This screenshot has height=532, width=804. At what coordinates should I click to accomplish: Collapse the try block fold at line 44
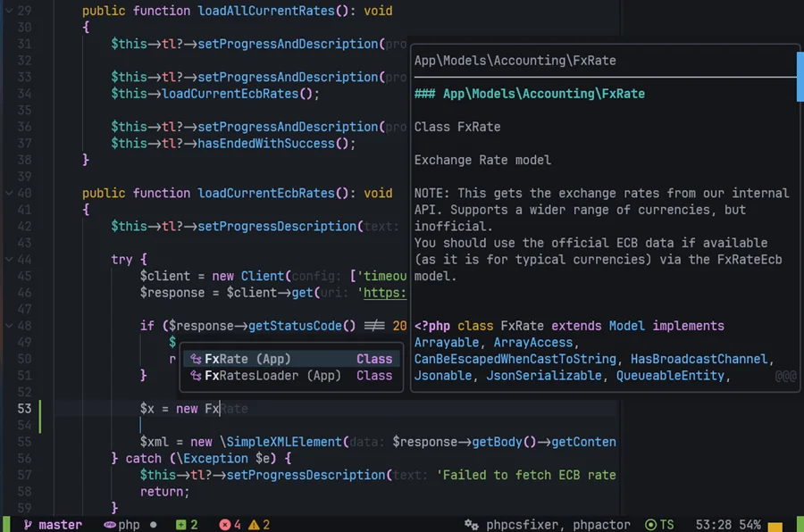pos(9,260)
